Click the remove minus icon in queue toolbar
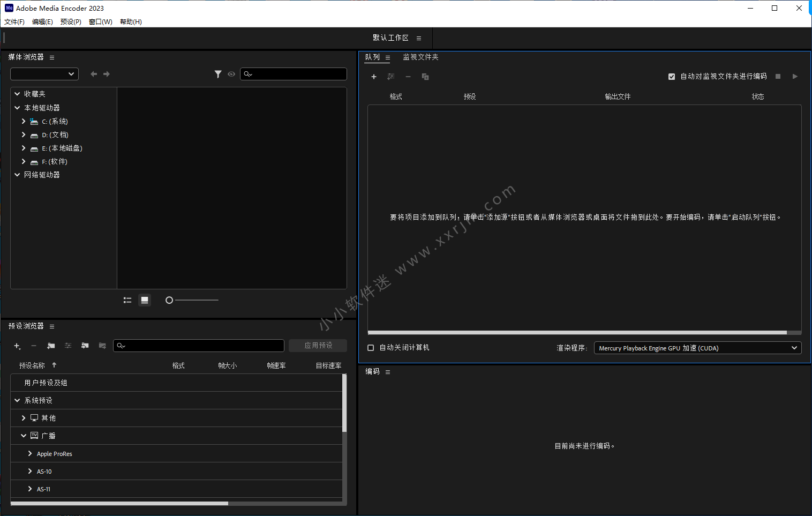The width and height of the screenshot is (812, 516). click(408, 77)
